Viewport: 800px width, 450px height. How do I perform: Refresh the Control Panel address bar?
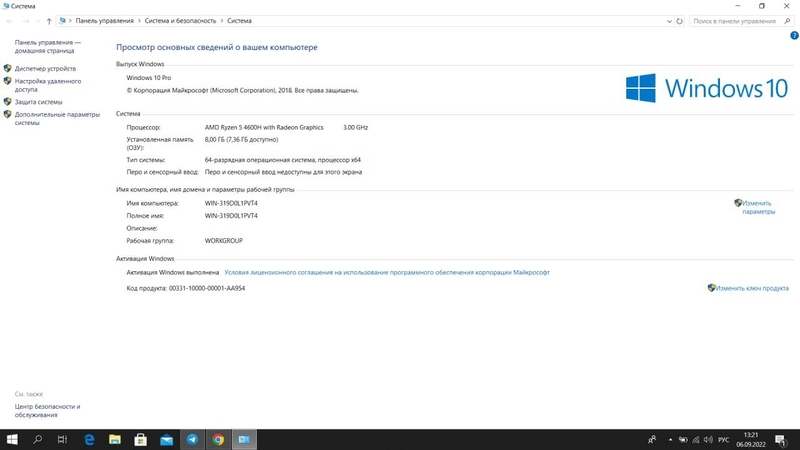(x=680, y=20)
